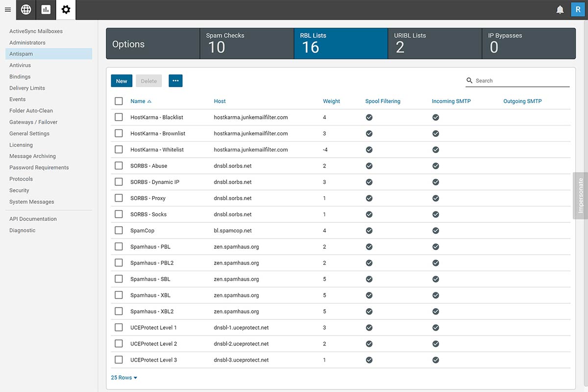This screenshot has height=392, width=588.
Task: Check the UCEProtect Level 1 row checkbox
Action: (119, 328)
